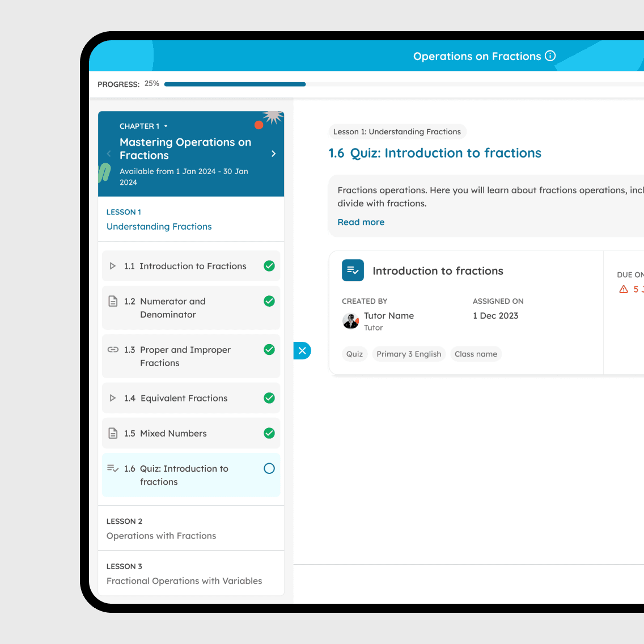Image resolution: width=644 pixels, height=644 pixels.
Task: Click the left chevron in the chapter header
Action: click(109, 154)
